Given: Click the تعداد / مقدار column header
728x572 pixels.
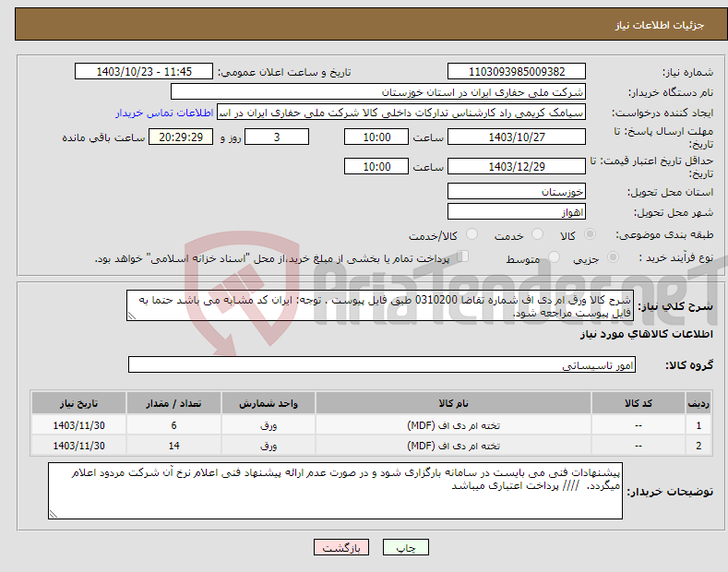Looking at the screenshot, I should pos(173,403).
